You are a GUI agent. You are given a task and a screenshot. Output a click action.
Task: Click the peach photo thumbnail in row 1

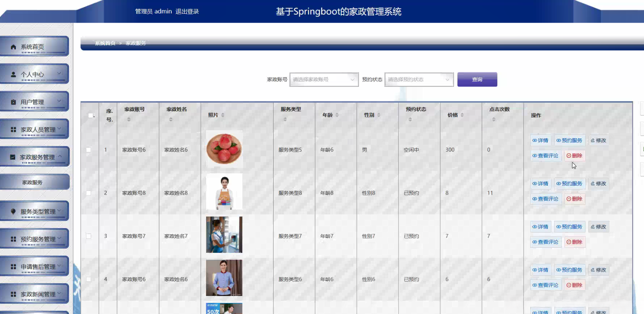tap(224, 149)
